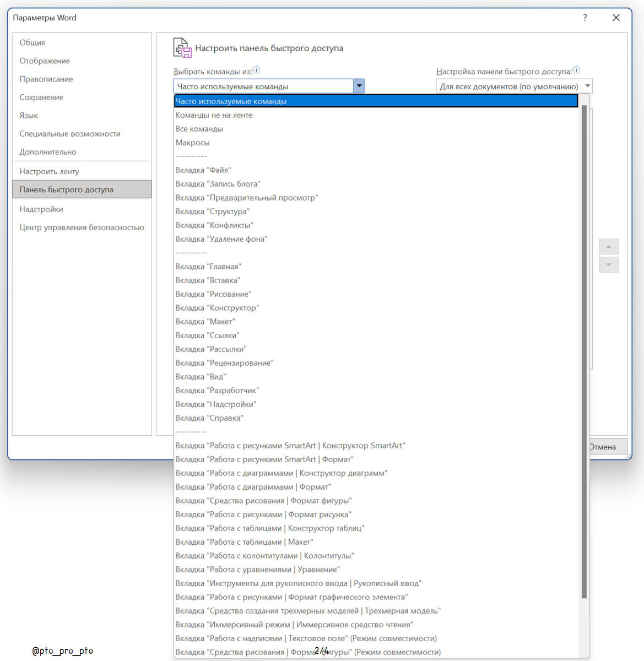Pick 'Работа с рисунками SmartArt | Формат'

377,459
